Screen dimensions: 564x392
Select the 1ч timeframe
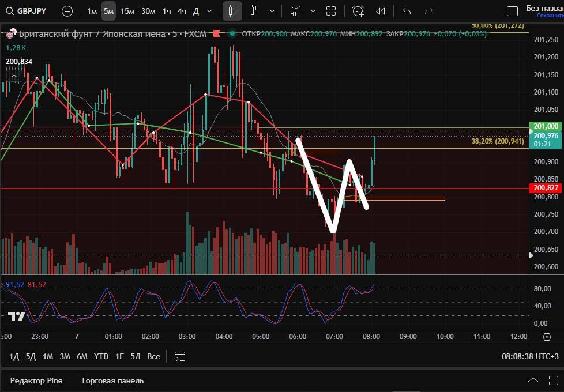click(x=166, y=11)
